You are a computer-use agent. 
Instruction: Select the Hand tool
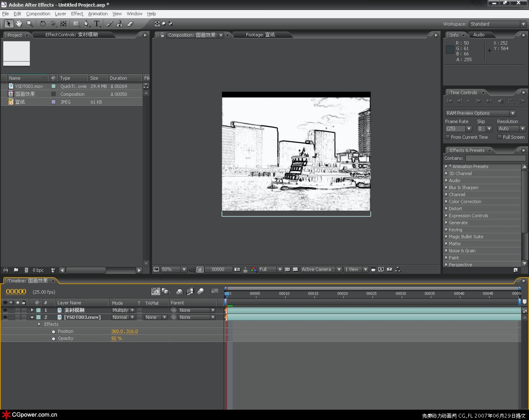point(19,24)
